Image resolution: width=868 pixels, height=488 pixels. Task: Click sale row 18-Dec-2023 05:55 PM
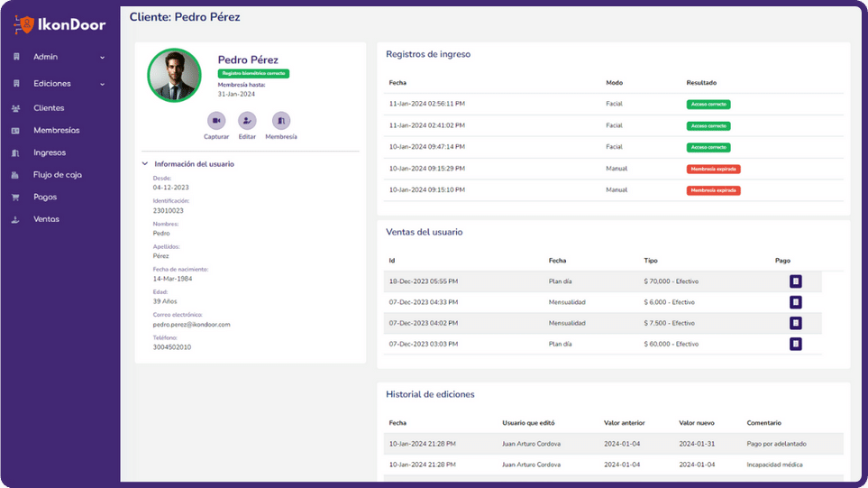[x=603, y=281]
